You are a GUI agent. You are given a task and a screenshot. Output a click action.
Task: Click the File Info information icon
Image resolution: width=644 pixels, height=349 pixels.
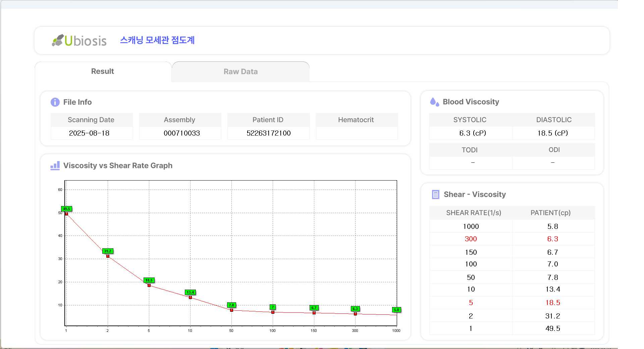tap(55, 102)
